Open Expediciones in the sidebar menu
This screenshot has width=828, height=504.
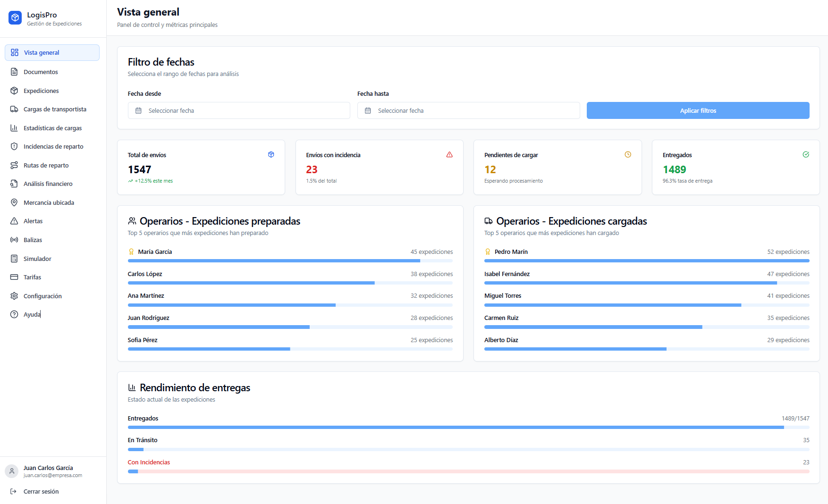click(42, 91)
